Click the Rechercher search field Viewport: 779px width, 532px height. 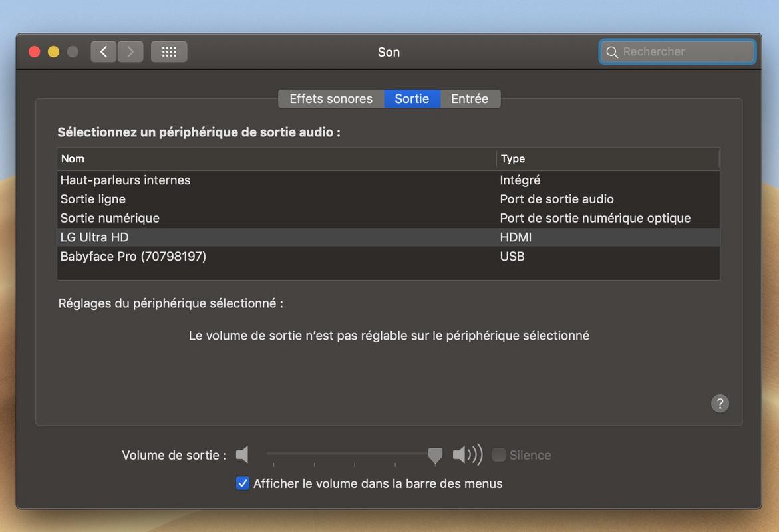pyautogui.click(x=677, y=52)
